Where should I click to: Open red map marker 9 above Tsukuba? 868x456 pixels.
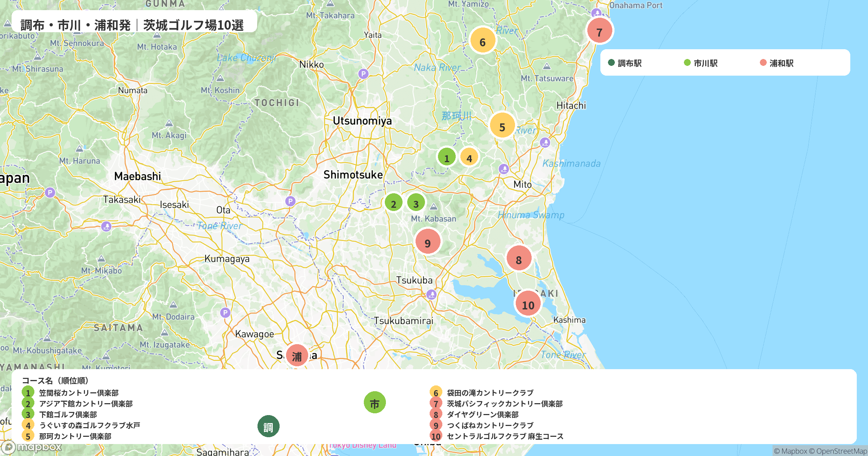[x=428, y=241]
